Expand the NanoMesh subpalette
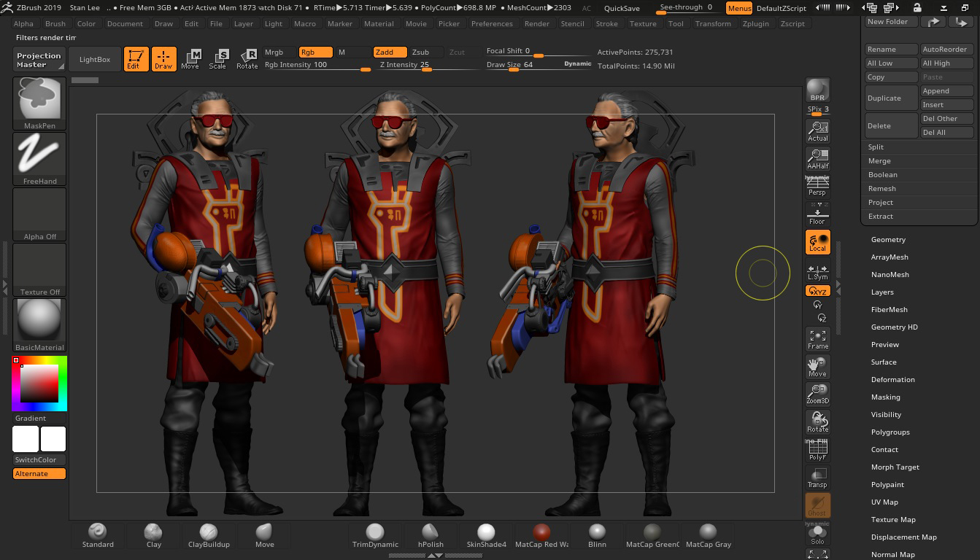Image resolution: width=980 pixels, height=560 pixels. pyautogui.click(x=890, y=274)
